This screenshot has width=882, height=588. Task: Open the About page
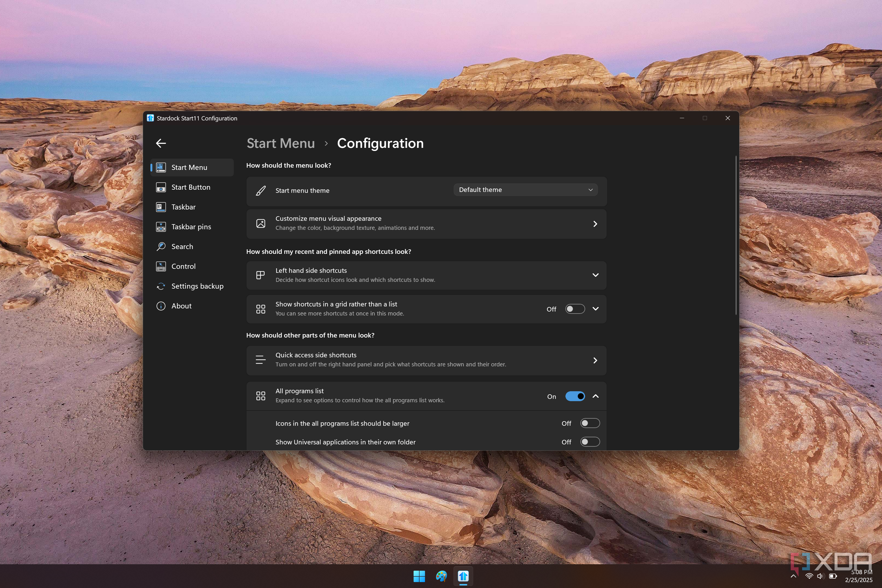(x=192, y=306)
